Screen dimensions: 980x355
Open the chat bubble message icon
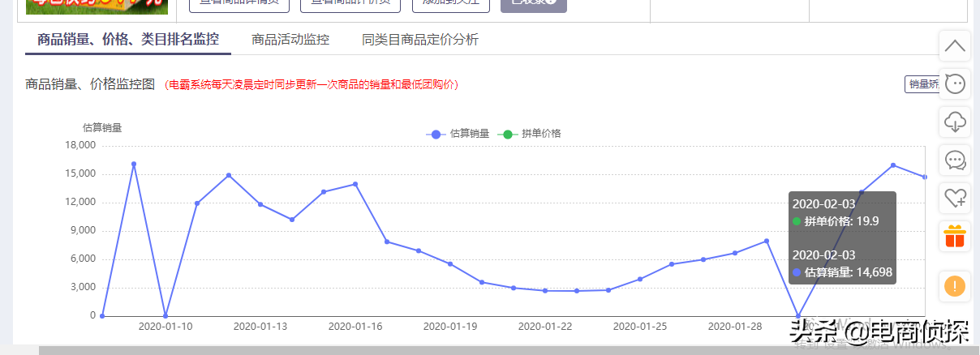click(x=955, y=160)
